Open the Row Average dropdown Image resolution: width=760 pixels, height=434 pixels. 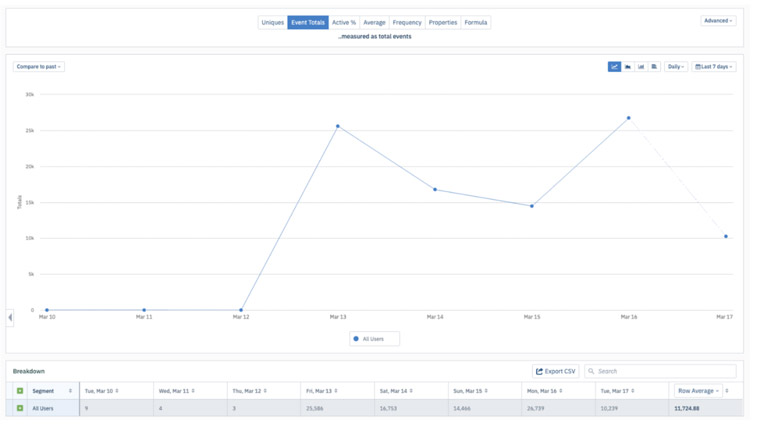click(x=698, y=391)
